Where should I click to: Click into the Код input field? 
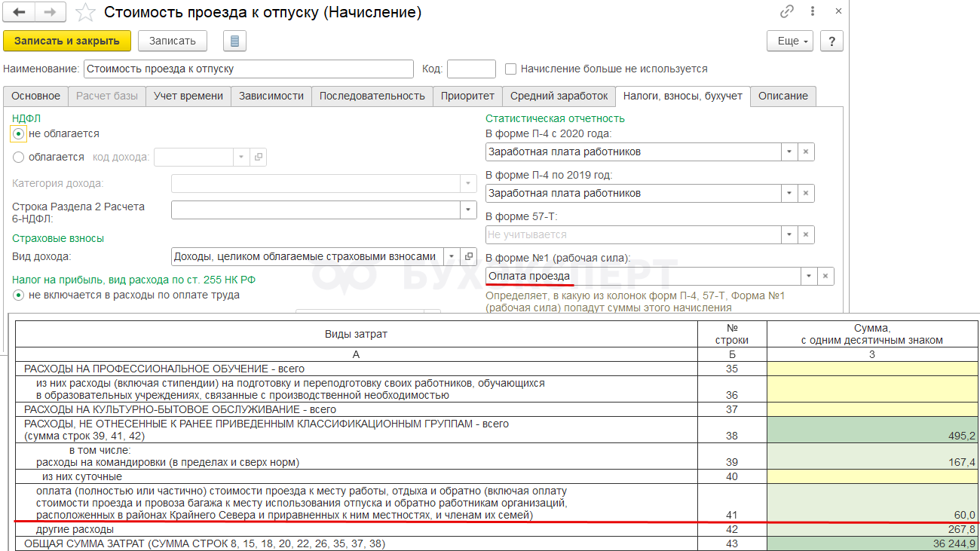[471, 69]
